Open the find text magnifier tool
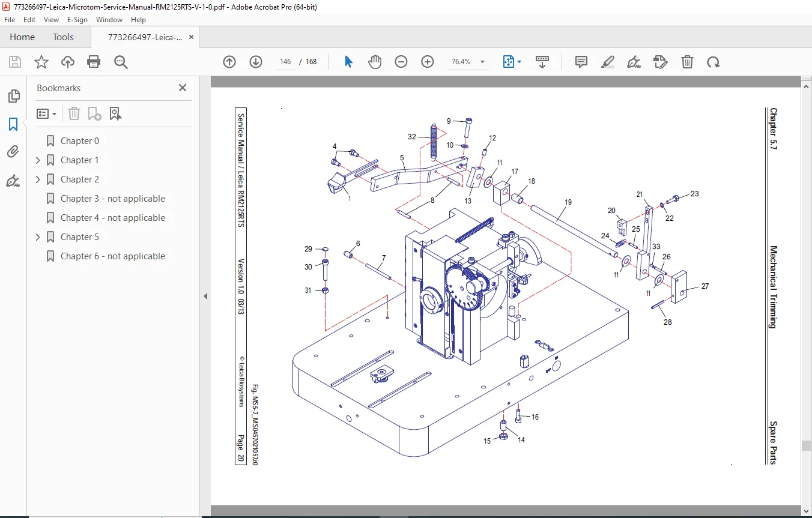Image resolution: width=812 pixels, height=518 pixels. tap(121, 62)
